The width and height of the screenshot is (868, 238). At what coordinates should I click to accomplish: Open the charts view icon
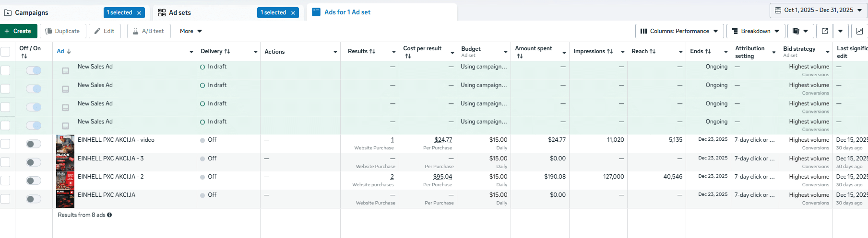pyautogui.click(x=859, y=31)
